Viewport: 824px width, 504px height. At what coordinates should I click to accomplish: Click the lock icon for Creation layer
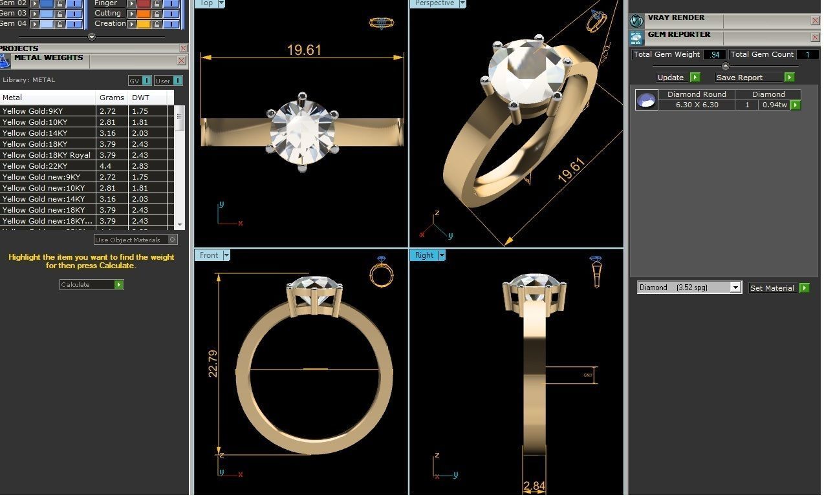(157, 24)
